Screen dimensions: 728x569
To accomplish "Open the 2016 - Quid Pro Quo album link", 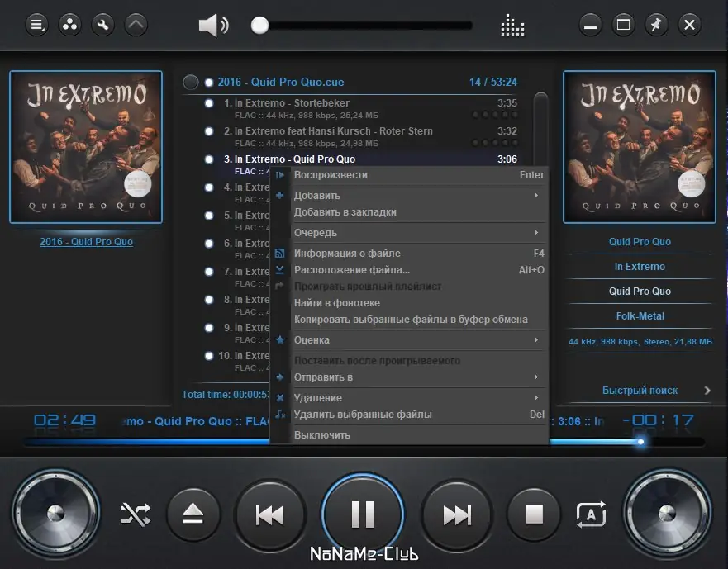I will point(87,242).
